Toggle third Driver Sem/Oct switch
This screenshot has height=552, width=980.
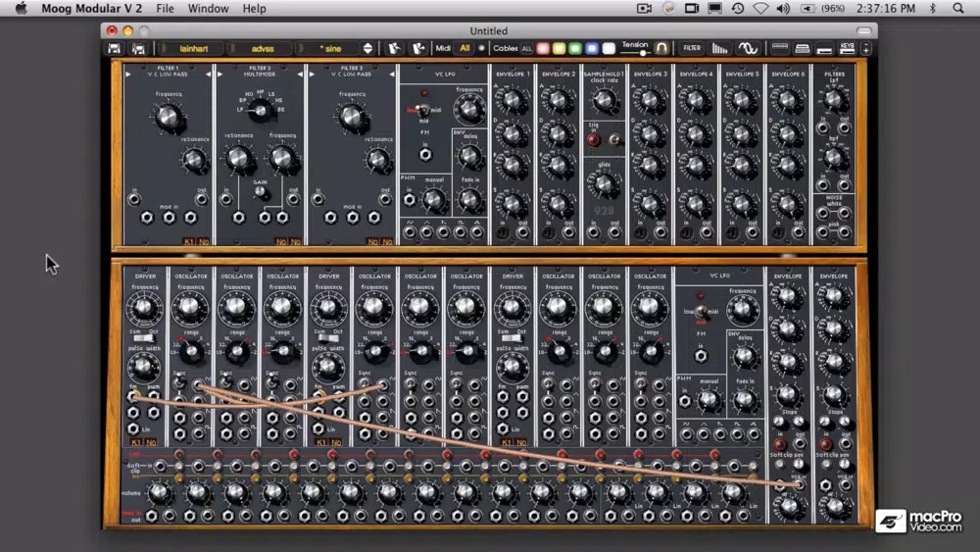pos(512,338)
